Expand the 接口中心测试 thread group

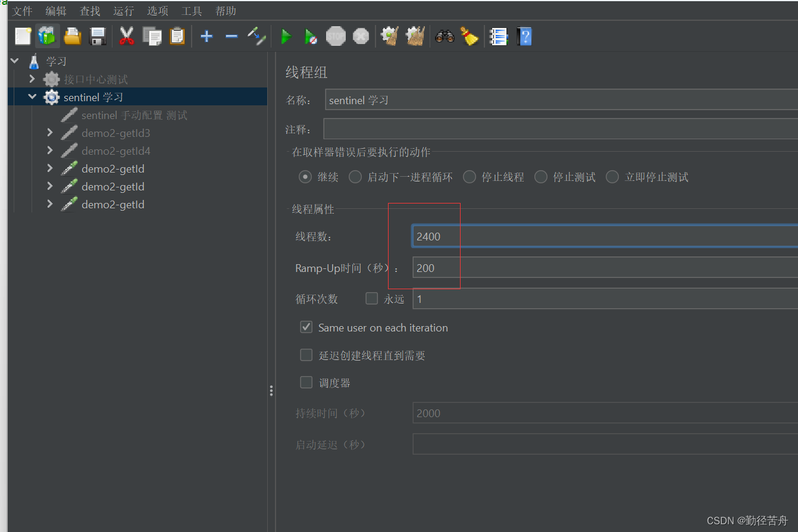tap(32, 79)
